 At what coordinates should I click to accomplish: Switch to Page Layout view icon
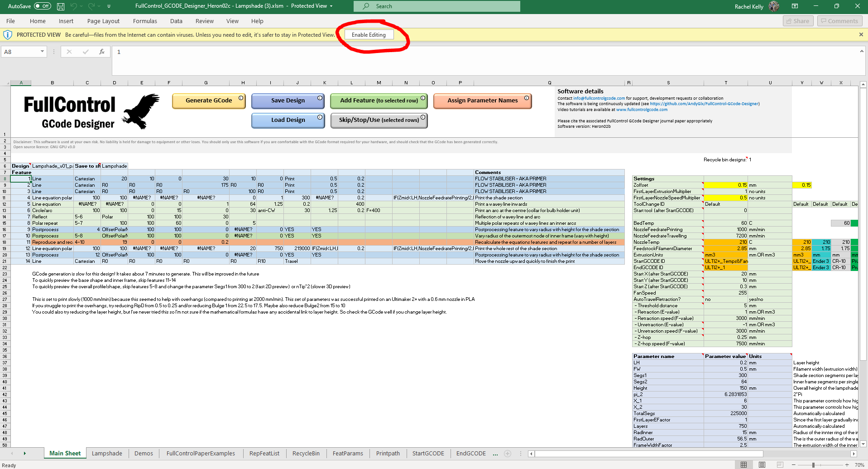[x=762, y=465]
